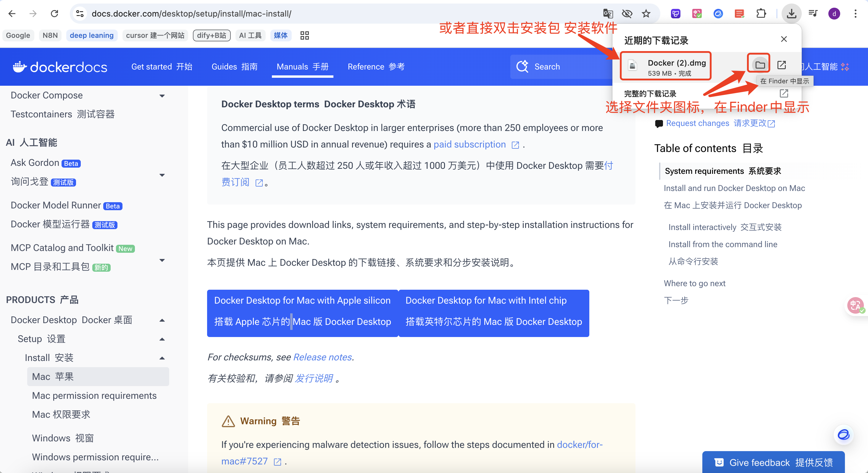Open the cursor 建一个网站 bookmark

pos(155,35)
